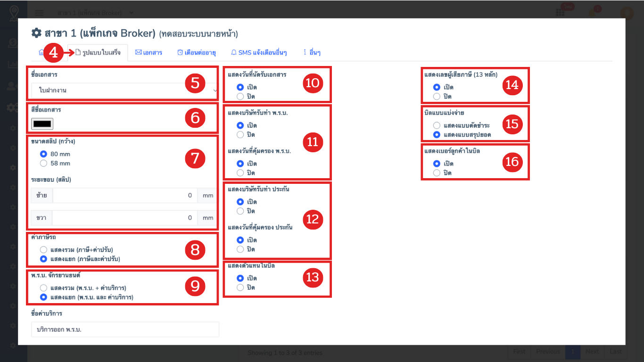
Task: Switch to the รูปแบบใบเสร็จ tab
Action: pos(98,52)
